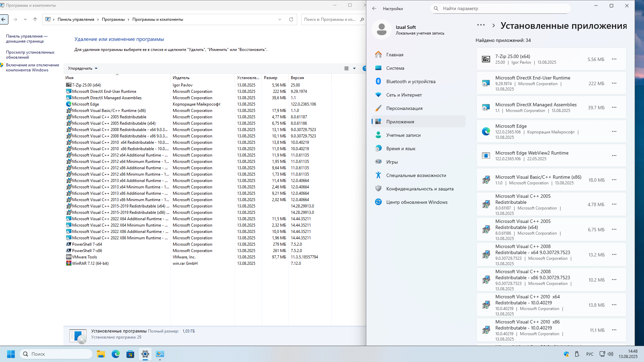The height and width of the screenshot is (362, 644).
Task: Open Система in Settings sidebar
Action: (x=419, y=68)
